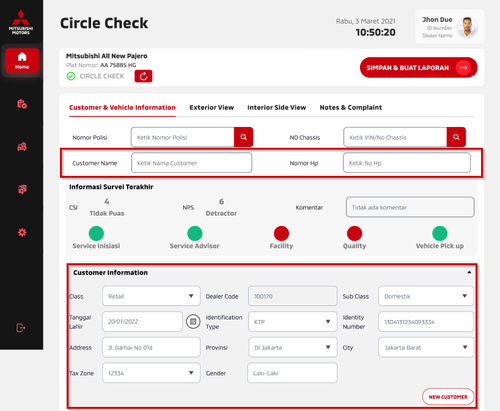Image resolution: width=500 pixels, height=411 pixels.
Task: Click the Customer Name input field
Action: coord(192,163)
